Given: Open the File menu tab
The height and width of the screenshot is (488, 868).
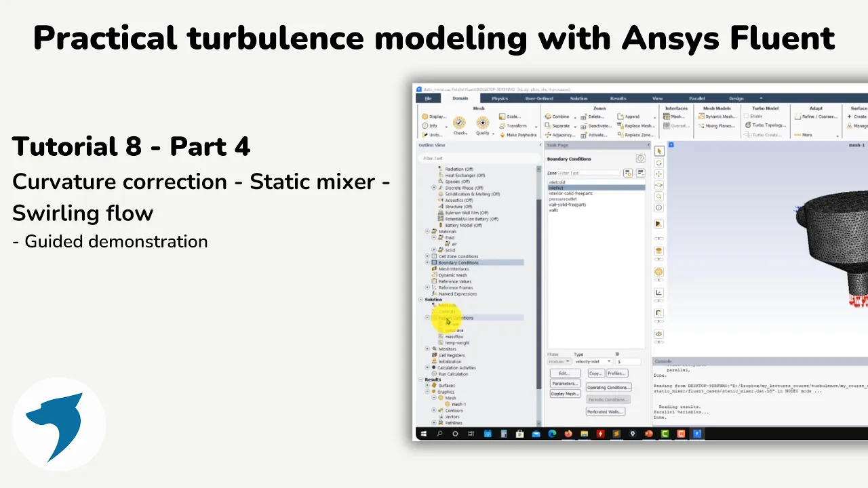Looking at the screenshot, I should [428, 98].
